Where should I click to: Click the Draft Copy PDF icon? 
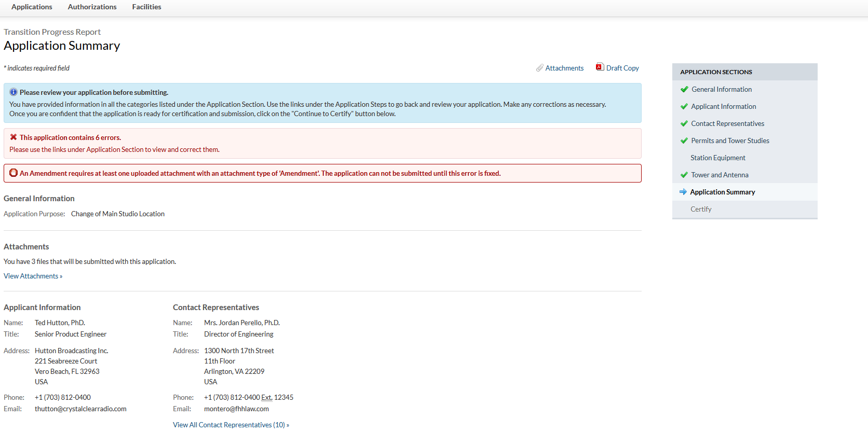click(x=600, y=67)
